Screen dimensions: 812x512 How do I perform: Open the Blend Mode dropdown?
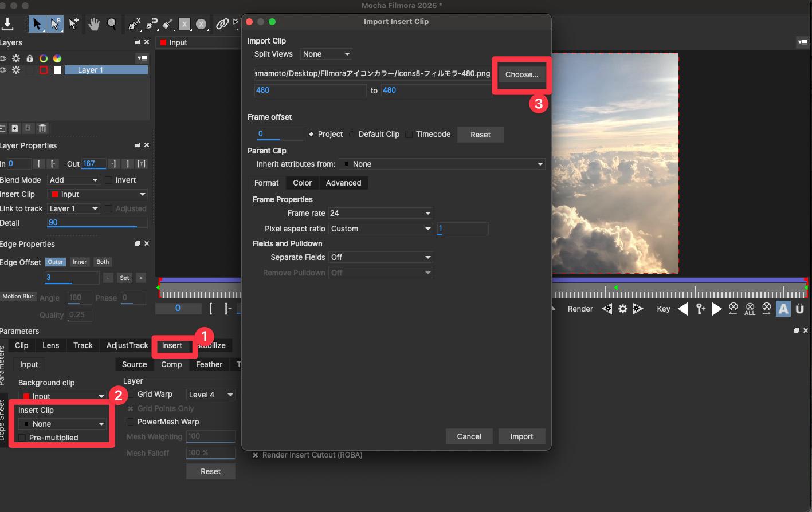click(73, 180)
